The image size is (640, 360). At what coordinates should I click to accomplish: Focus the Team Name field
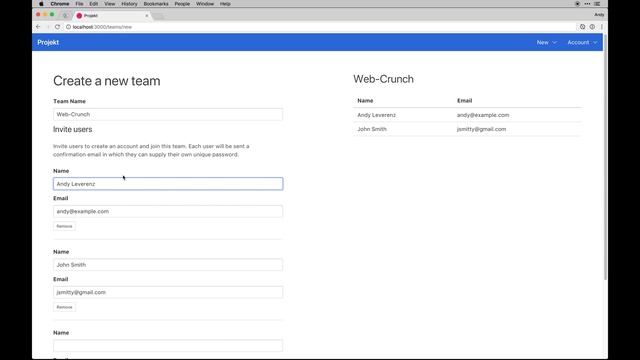[168, 114]
